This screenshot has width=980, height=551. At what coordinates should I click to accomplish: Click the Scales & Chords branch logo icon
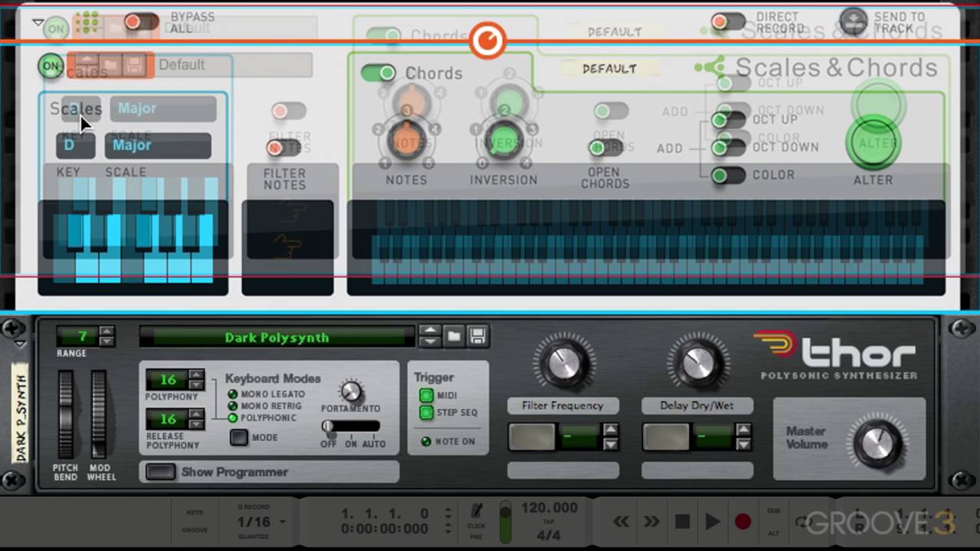(709, 67)
